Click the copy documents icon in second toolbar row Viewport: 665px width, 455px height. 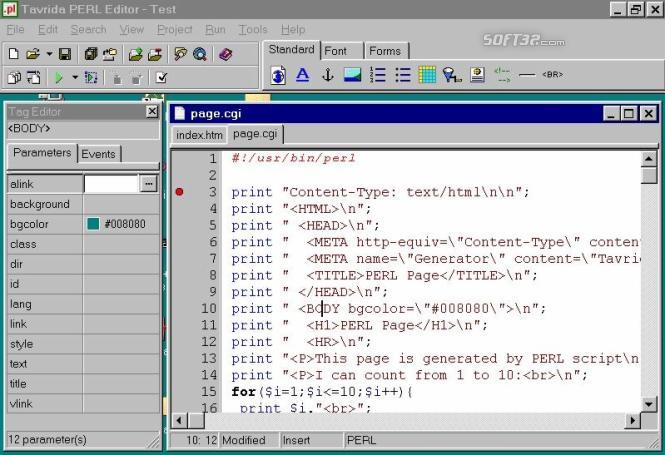(x=14, y=78)
